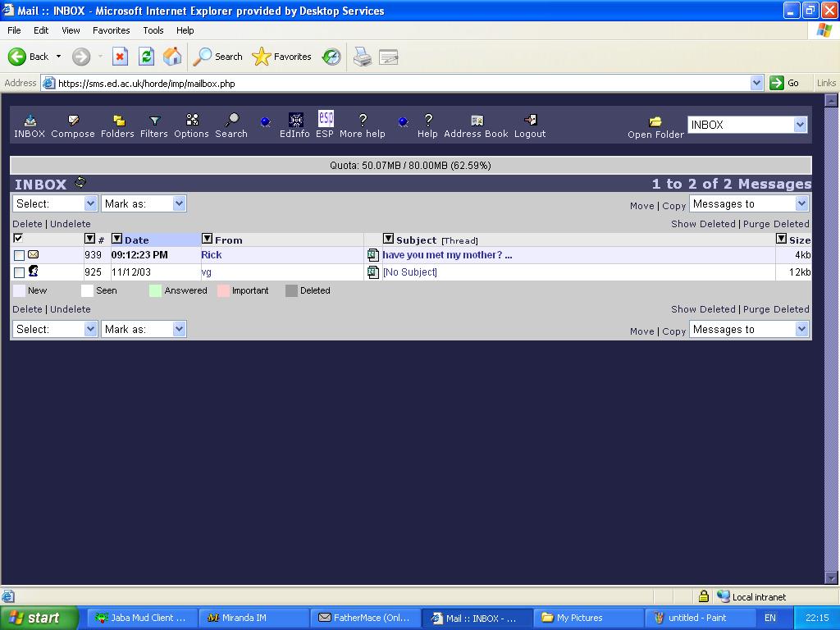
Task: Click the Compose mail icon
Action: coord(73,120)
